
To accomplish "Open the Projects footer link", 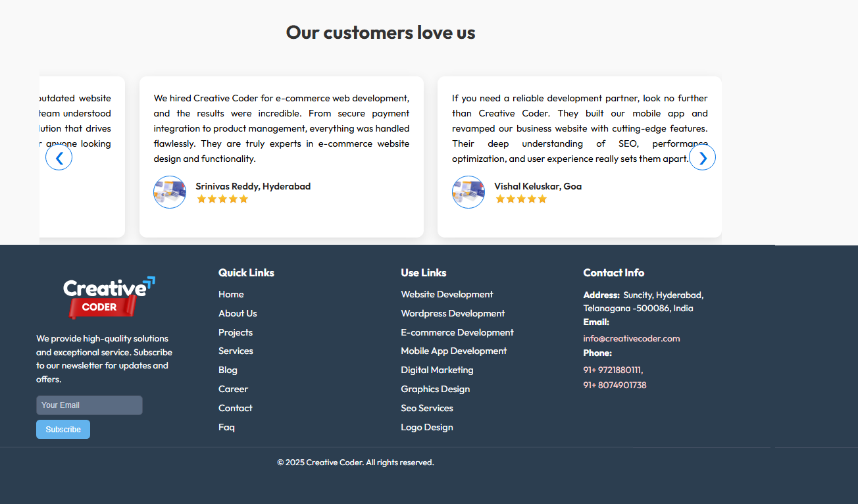I will (236, 332).
